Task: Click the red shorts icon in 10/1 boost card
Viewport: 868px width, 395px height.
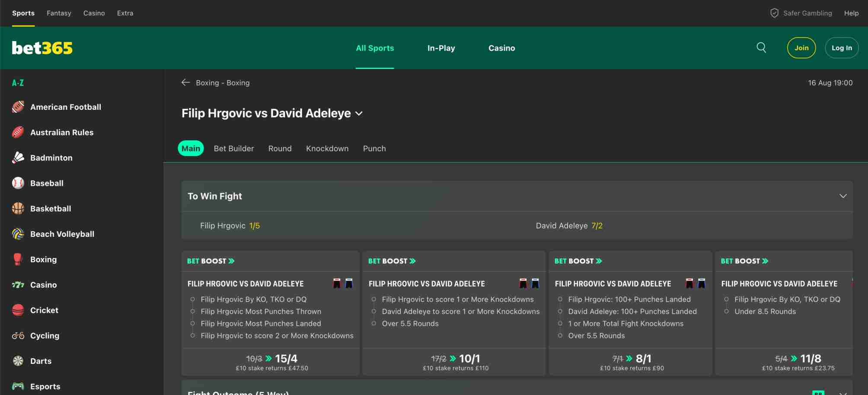Action: tap(523, 284)
